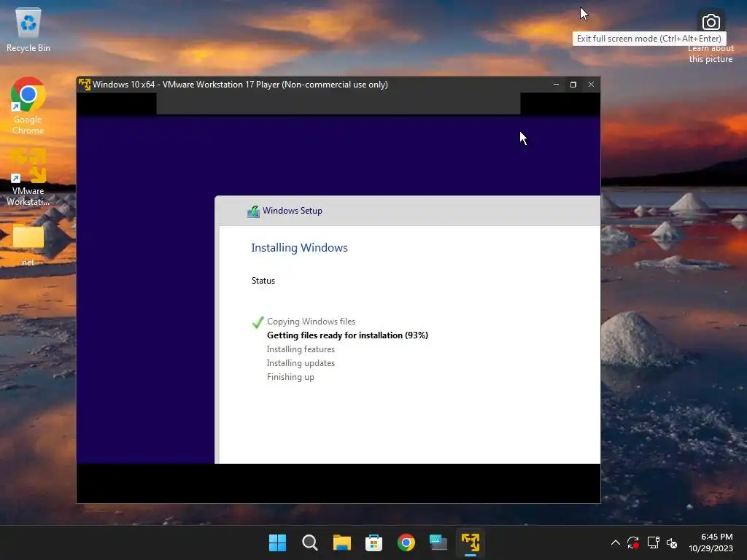
Task: Click the Installing Windows heading
Action: tap(299, 248)
